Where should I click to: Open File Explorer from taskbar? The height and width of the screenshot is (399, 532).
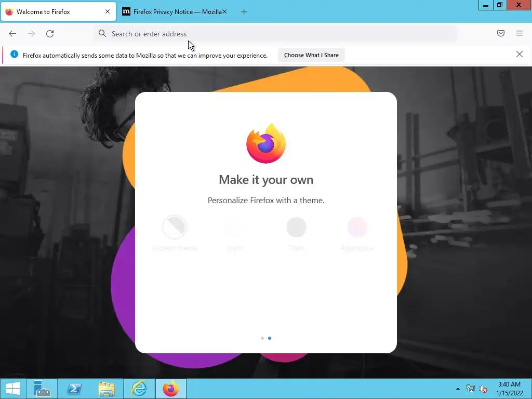(x=106, y=389)
